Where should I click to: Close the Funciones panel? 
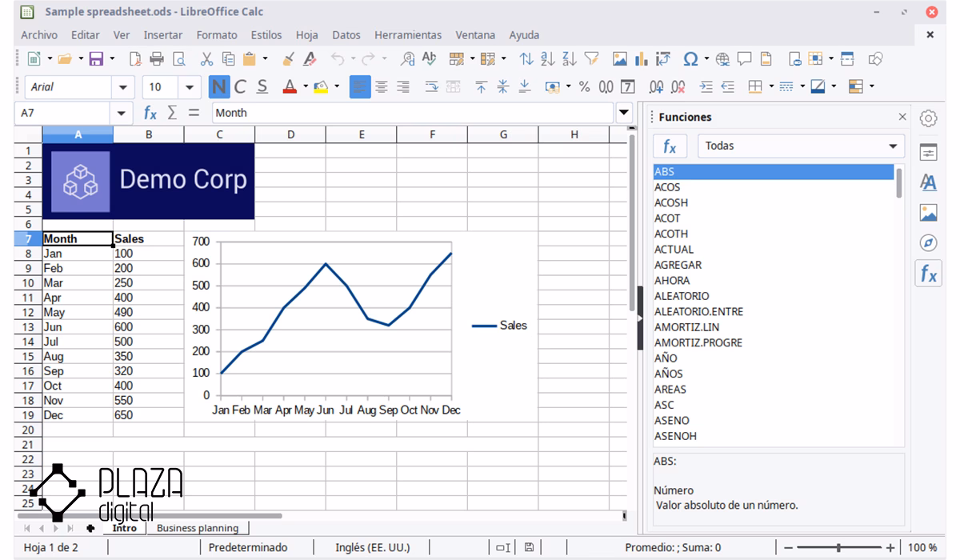click(902, 117)
